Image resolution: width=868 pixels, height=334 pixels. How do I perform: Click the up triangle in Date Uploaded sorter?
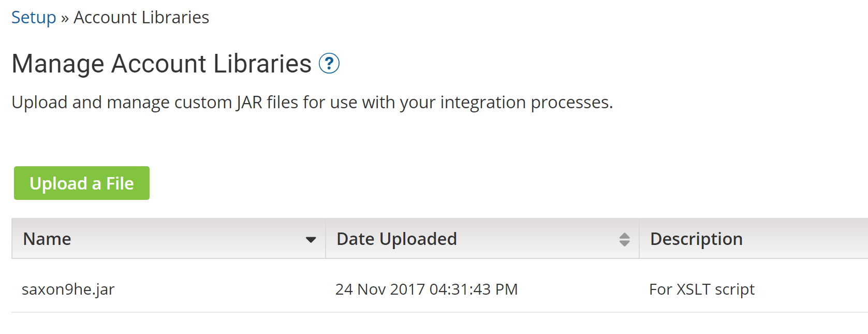[624, 236]
